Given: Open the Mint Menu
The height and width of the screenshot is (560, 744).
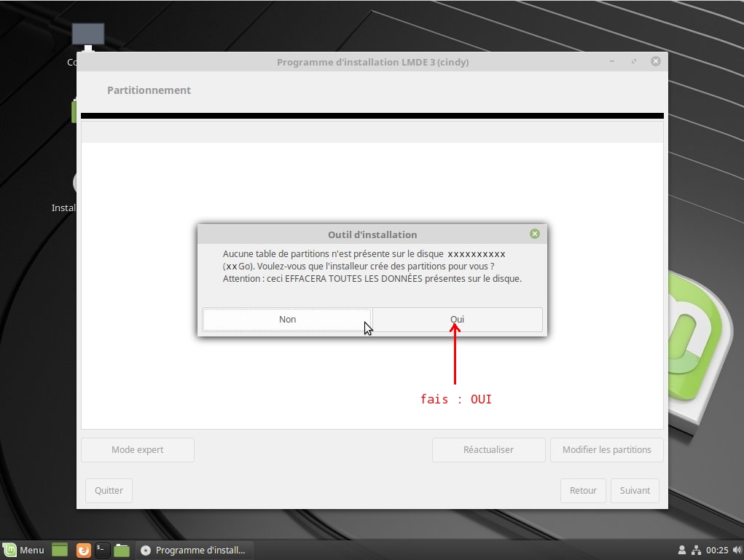Looking at the screenshot, I should point(23,550).
